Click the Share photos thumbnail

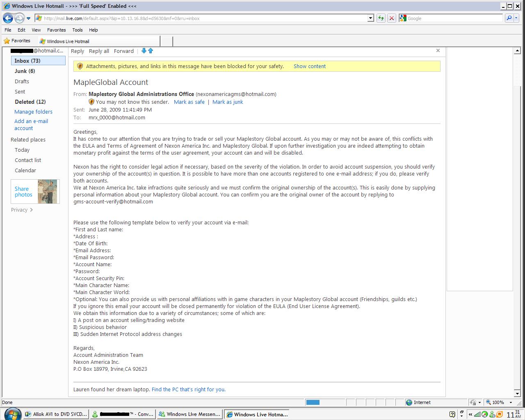click(35, 192)
